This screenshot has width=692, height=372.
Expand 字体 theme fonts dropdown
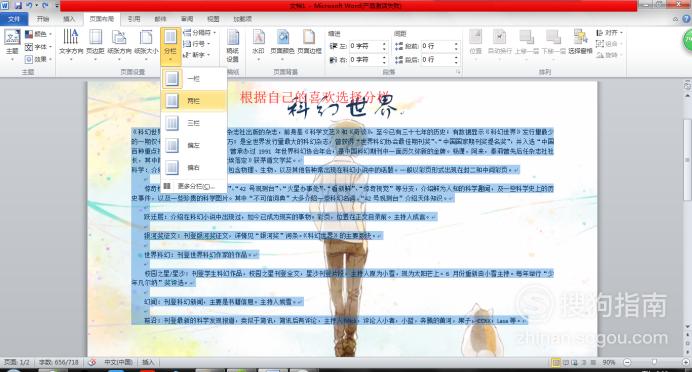(38, 46)
